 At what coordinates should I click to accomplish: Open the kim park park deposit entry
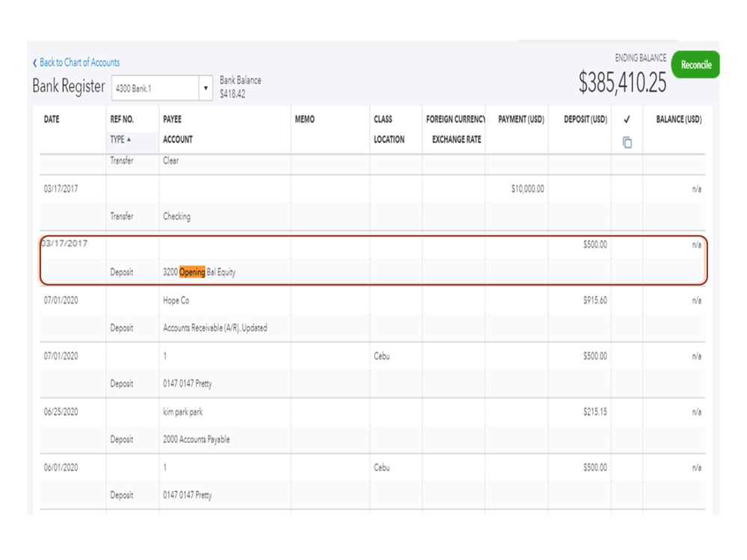click(x=182, y=412)
